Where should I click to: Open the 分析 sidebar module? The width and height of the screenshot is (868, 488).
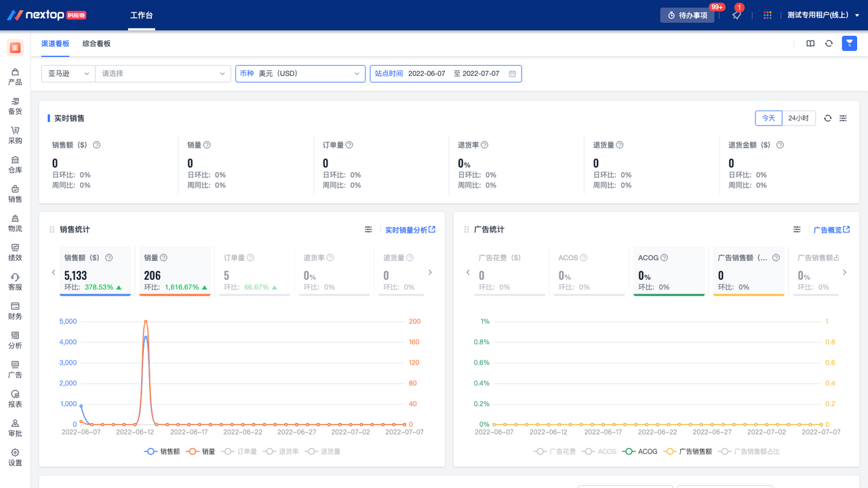point(15,340)
